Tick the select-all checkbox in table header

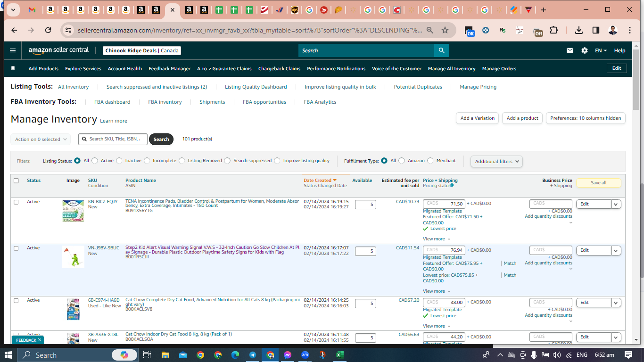point(16,181)
